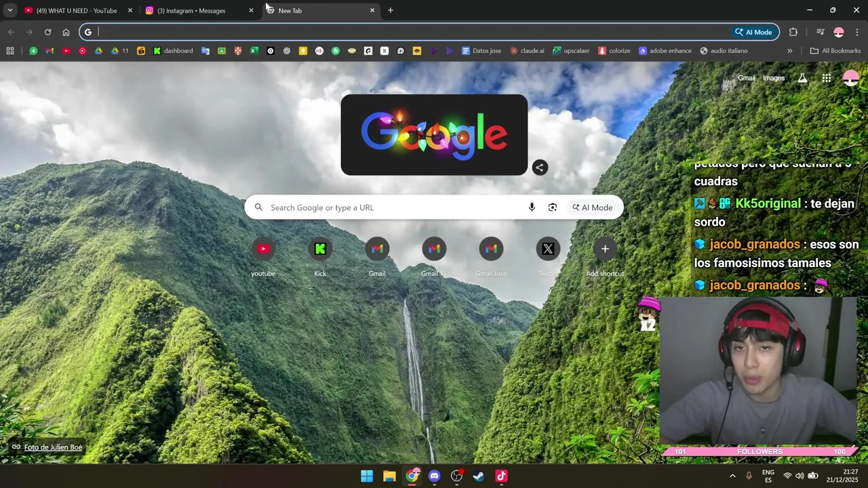Open the audio italiano bookmark

[724, 51]
